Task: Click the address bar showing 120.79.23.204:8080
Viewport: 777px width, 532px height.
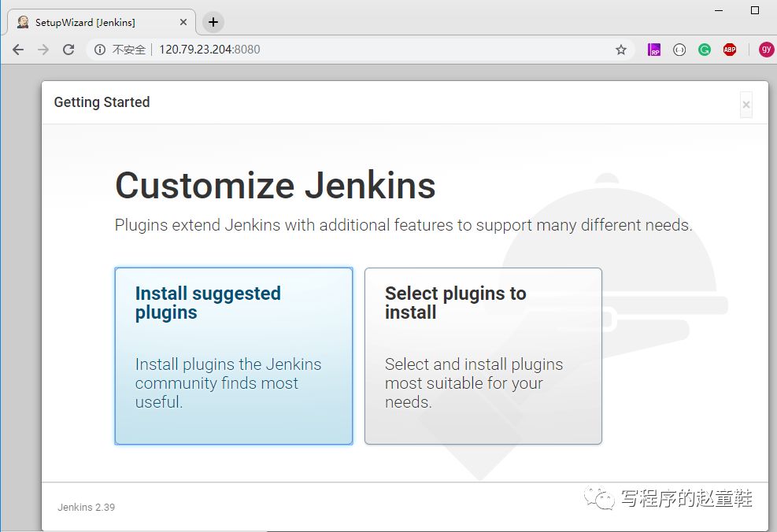Action: pos(359,50)
